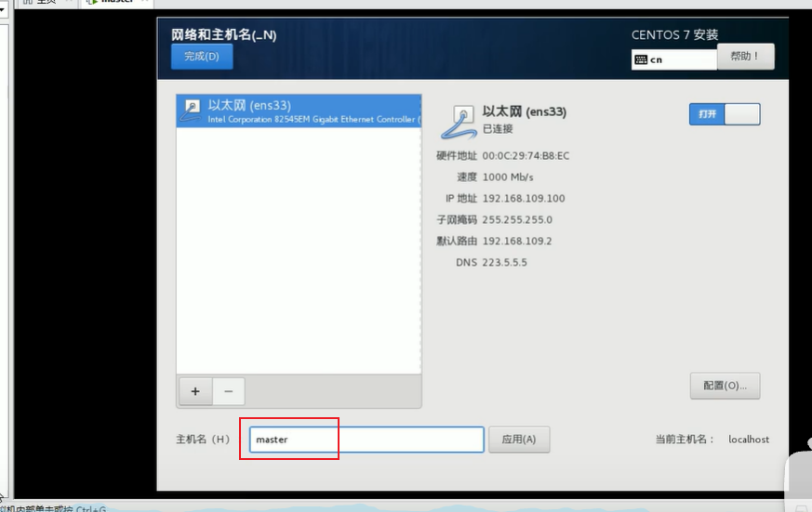Click IP address value 192.168.109.100
This screenshot has width=812, height=512.
pyautogui.click(x=524, y=199)
